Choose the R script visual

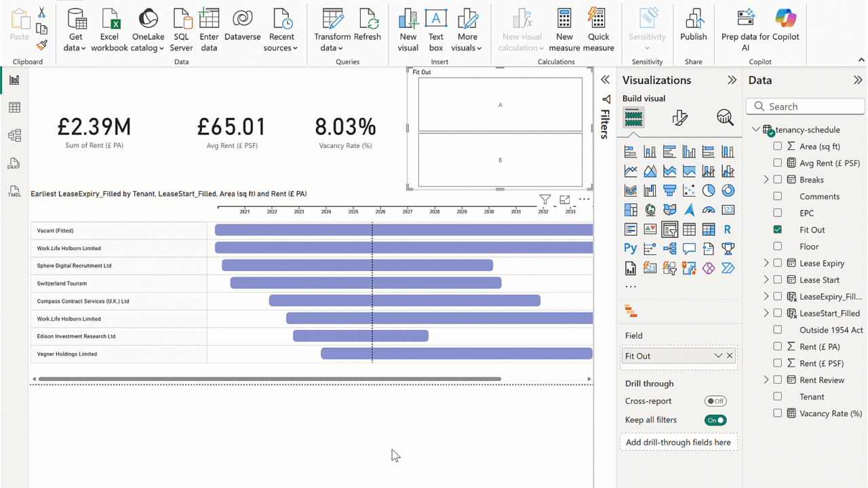[728, 229]
